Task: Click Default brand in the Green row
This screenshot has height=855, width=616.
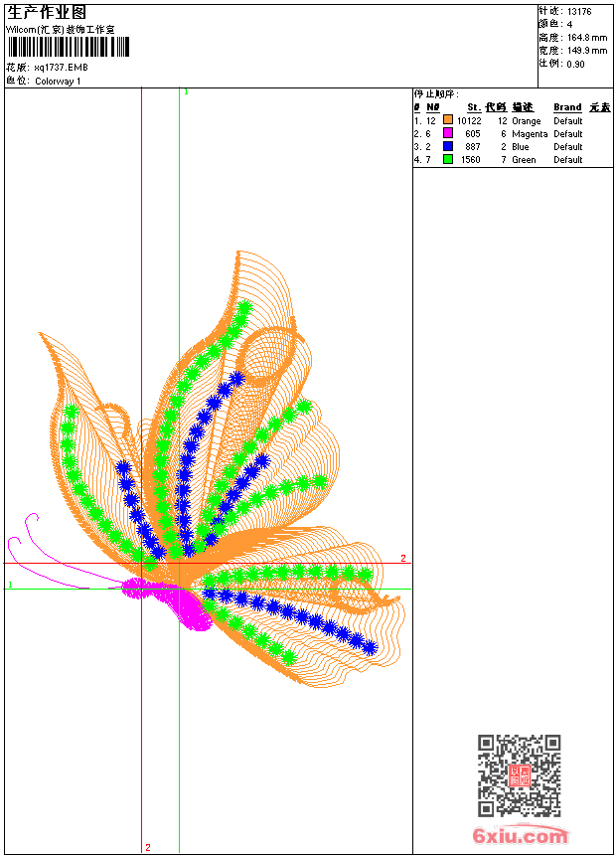Action: 568,160
